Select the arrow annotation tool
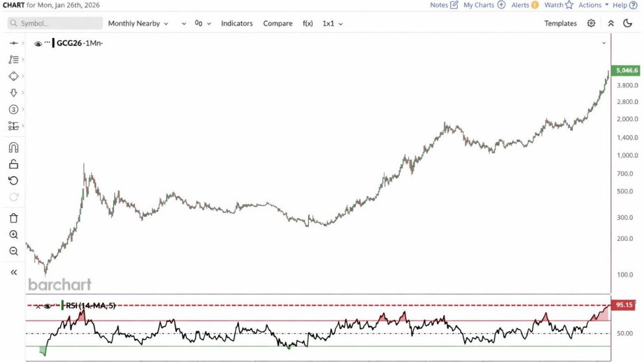The image size is (644, 362). [13, 93]
